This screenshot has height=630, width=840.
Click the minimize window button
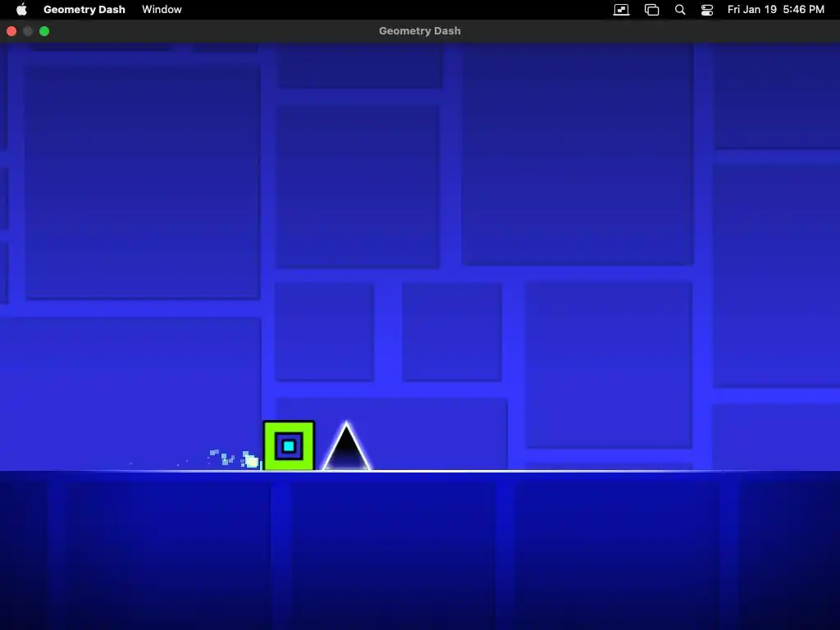[x=28, y=31]
